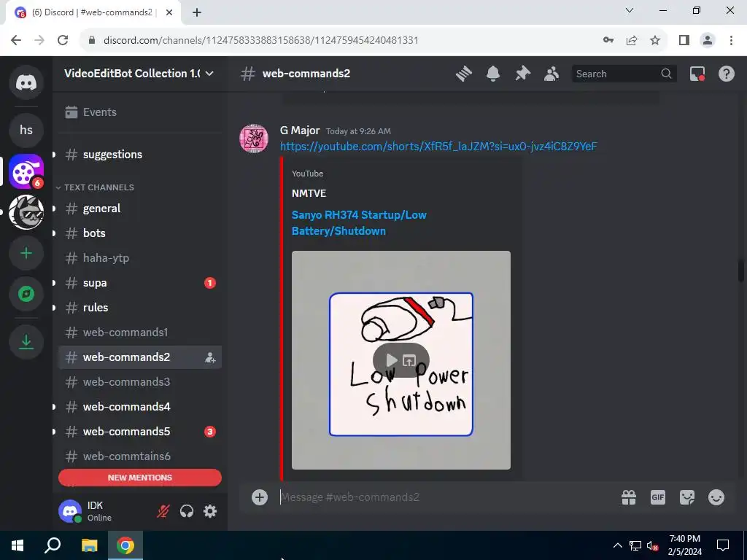Open new Chrome tab plus button
This screenshot has width=747, height=560.
point(197,12)
